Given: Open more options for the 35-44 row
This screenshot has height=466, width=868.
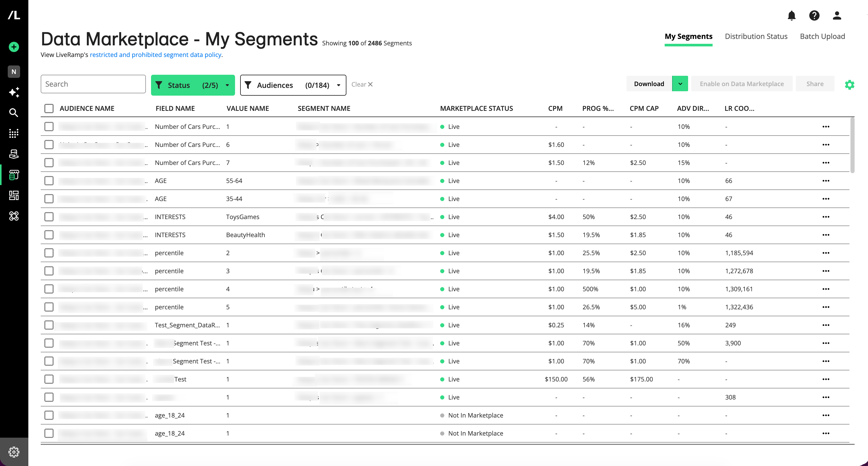Looking at the screenshot, I should tap(826, 199).
